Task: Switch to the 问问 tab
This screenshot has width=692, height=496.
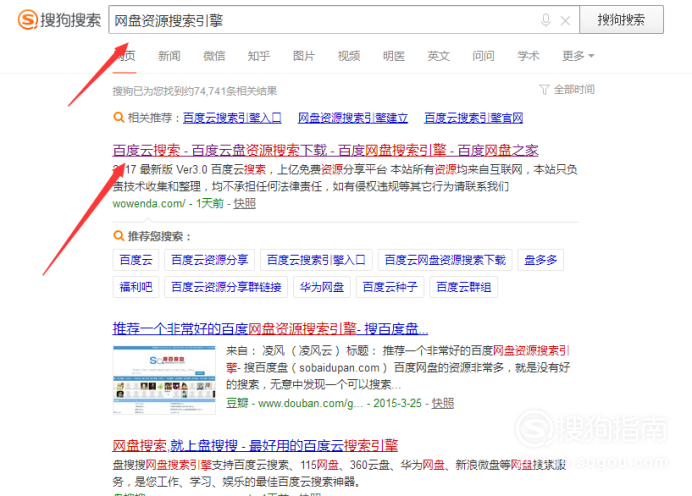Action: (483, 56)
